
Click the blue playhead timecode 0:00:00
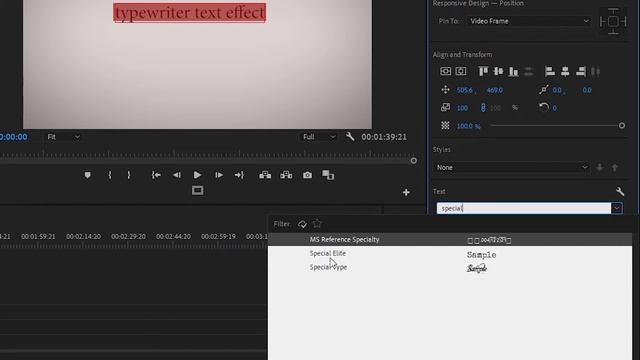click(x=13, y=137)
